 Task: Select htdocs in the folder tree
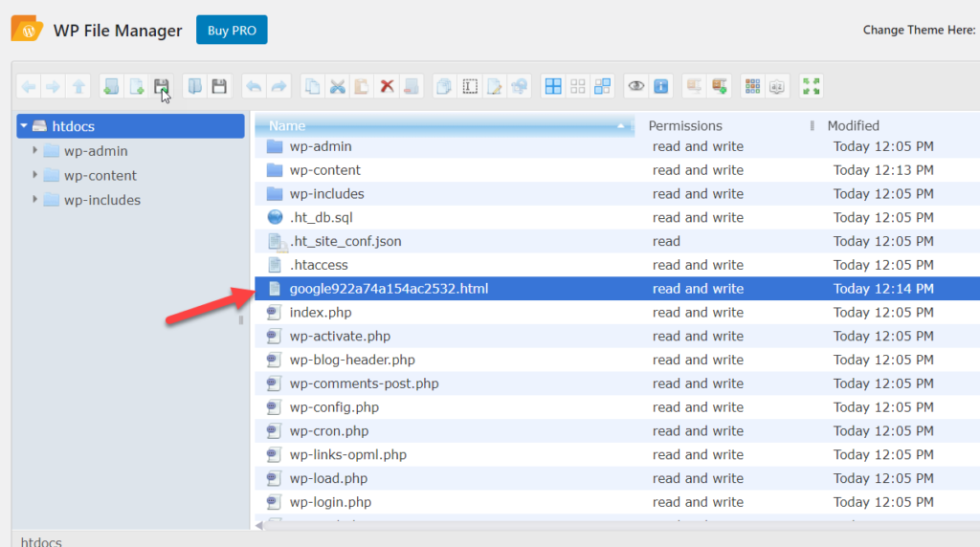[130, 126]
